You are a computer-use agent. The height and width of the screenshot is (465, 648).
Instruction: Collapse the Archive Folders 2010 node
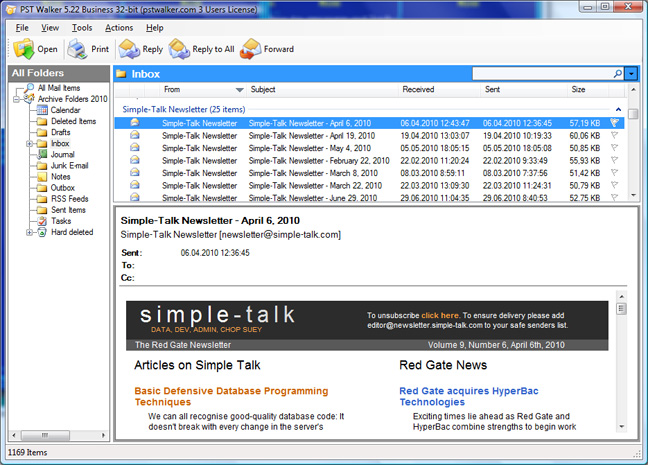16,99
